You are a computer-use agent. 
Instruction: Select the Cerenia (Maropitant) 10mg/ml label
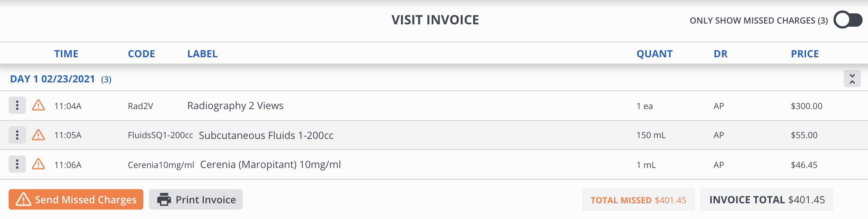pos(270,164)
